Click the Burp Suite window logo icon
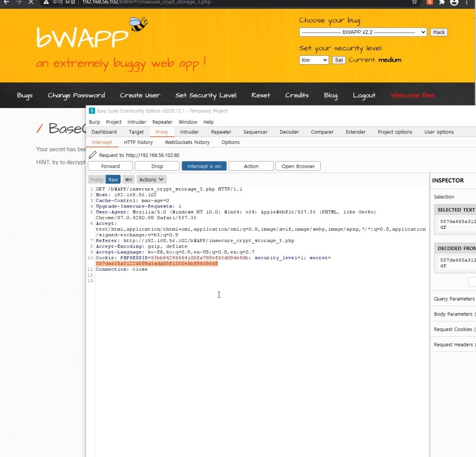The image size is (476, 457). click(x=92, y=111)
